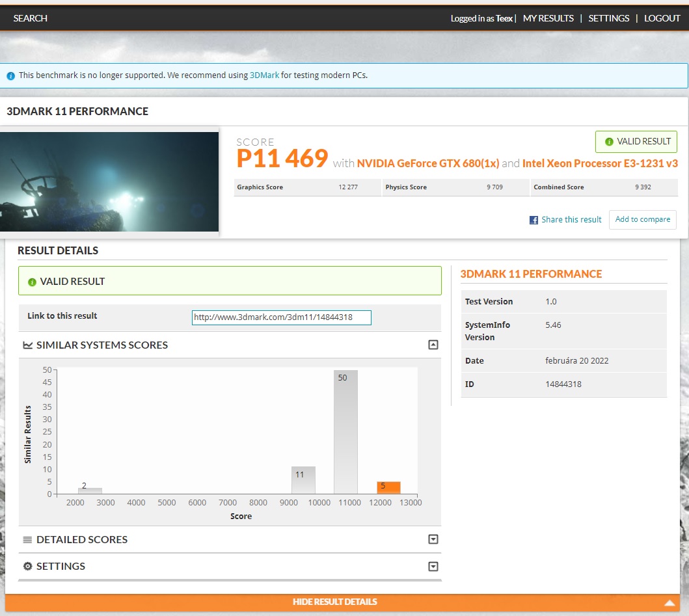The image size is (689, 616).
Task: Click the SystemInfo Version value 5.46
Action: pos(553,325)
